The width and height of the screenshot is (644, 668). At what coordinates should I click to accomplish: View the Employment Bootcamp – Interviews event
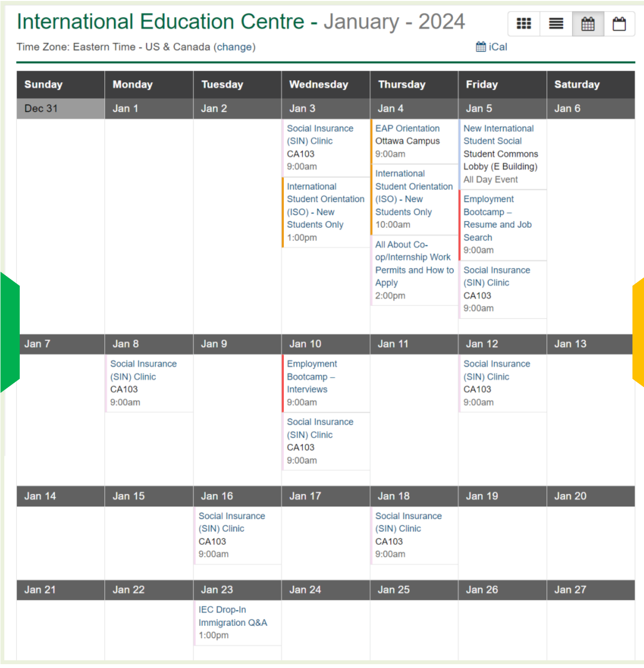coord(312,377)
